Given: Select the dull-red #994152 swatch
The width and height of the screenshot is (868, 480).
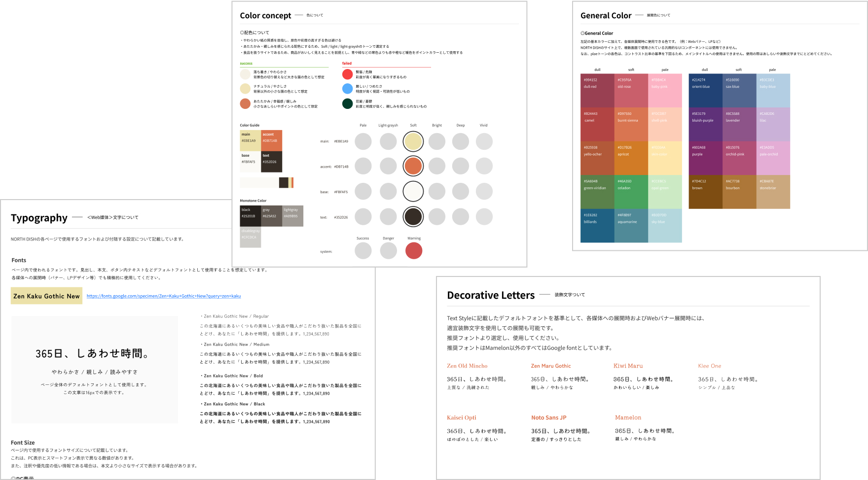Looking at the screenshot, I should [x=597, y=91].
